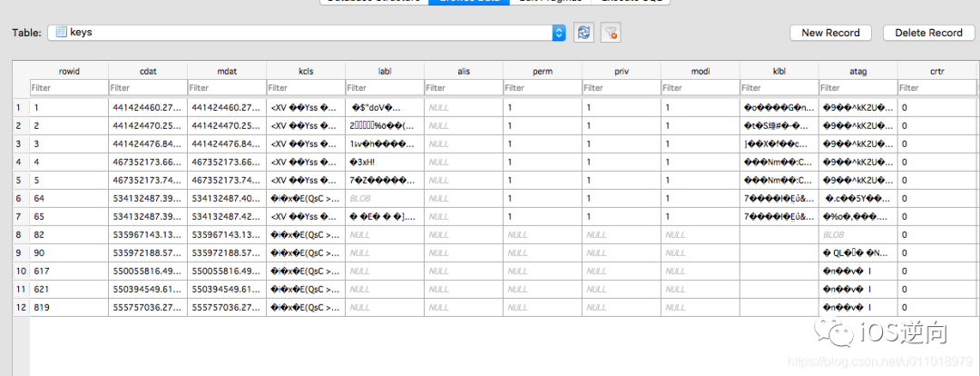Select the rowid cell with value 64
Viewport: 980px width, 376px height.
(x=69, y=198)
